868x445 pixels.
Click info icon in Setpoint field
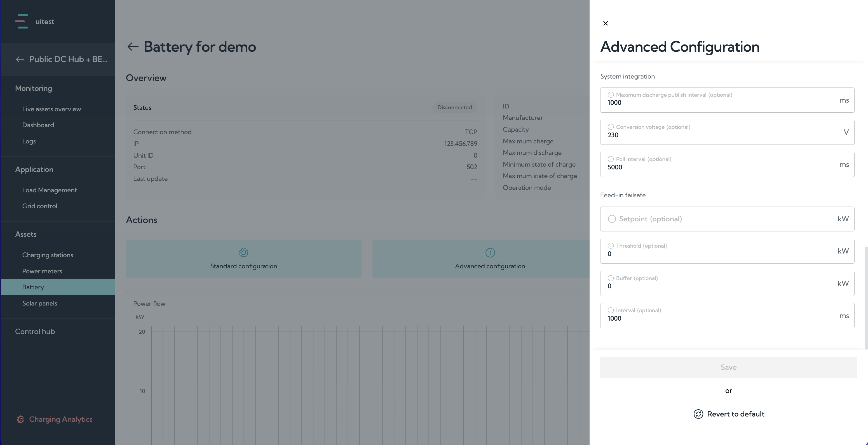pyautogui.click(x=612, y=219)
